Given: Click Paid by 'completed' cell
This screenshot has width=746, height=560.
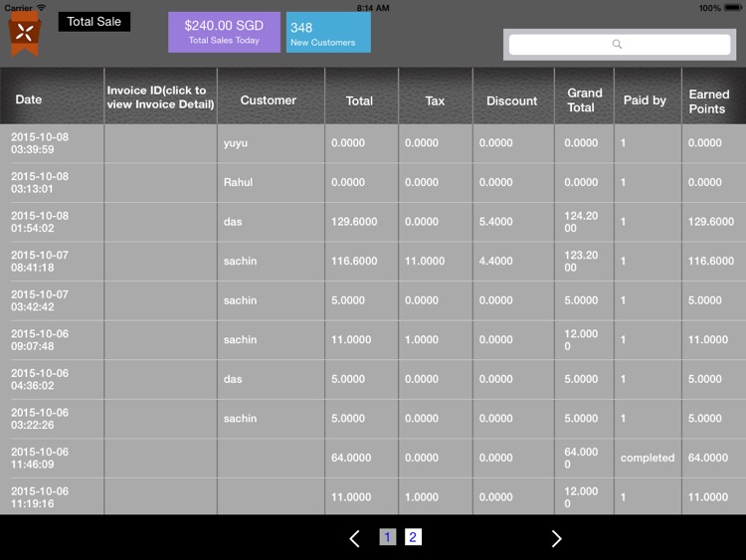Looking at the screenshot, I should pos(648,459).
